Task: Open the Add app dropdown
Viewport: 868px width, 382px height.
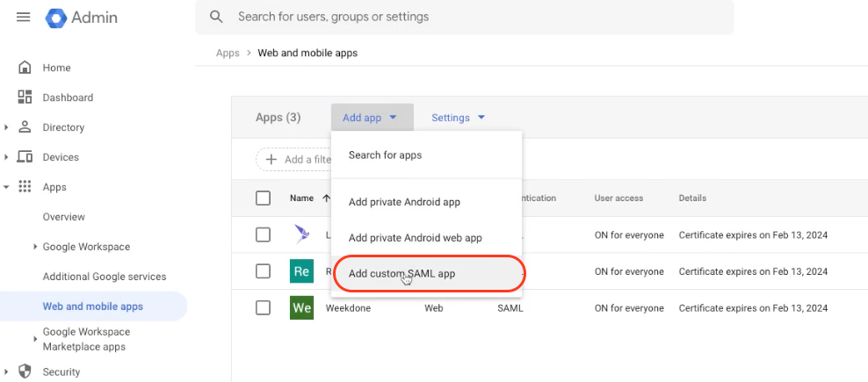Action: click(370, 118)
